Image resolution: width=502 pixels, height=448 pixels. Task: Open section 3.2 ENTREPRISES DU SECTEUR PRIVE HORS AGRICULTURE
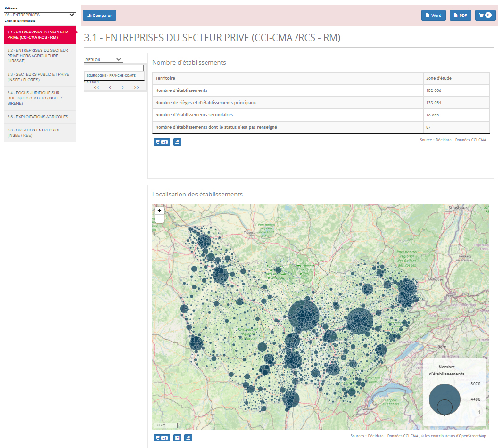40,55
